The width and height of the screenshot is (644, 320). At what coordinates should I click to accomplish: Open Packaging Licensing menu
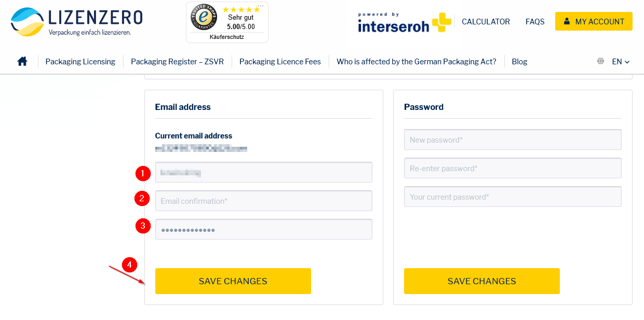point(81,61)
